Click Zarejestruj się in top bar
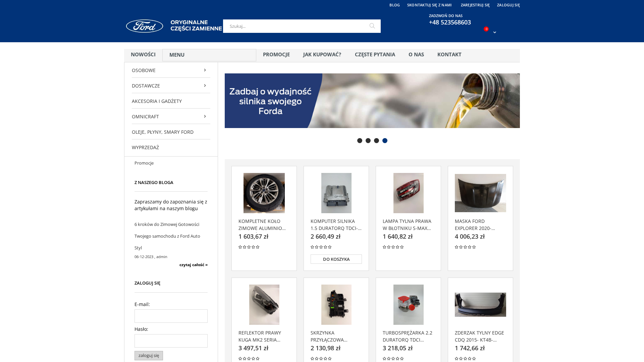 475,5
